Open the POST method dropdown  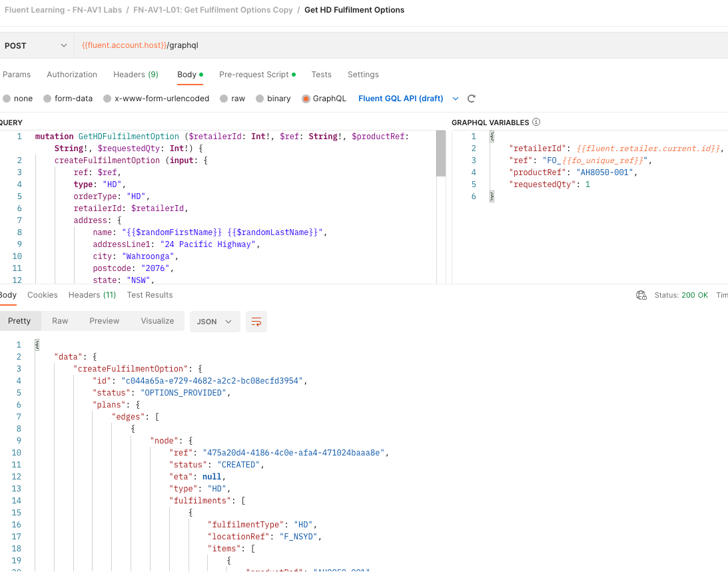click(36, 45)
